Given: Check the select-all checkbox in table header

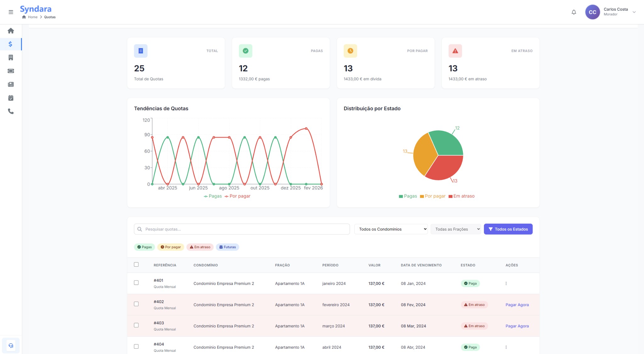Looking at the screenshot, I should [136, 264].
